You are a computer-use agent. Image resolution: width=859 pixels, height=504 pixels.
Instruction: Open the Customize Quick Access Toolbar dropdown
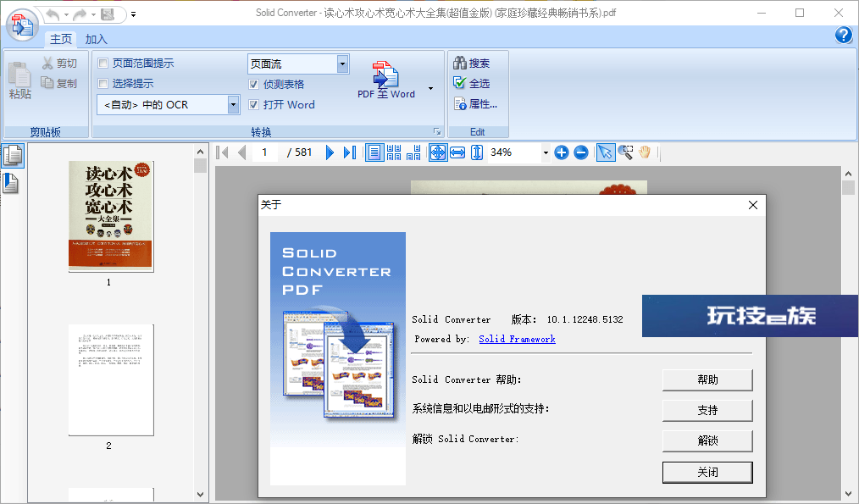click(x=133, y=14)
